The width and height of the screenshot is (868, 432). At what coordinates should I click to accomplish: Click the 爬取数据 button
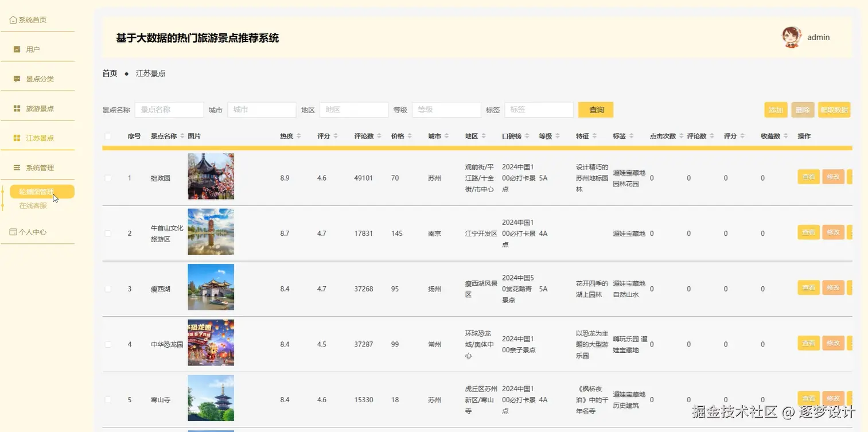pos(834,110)
